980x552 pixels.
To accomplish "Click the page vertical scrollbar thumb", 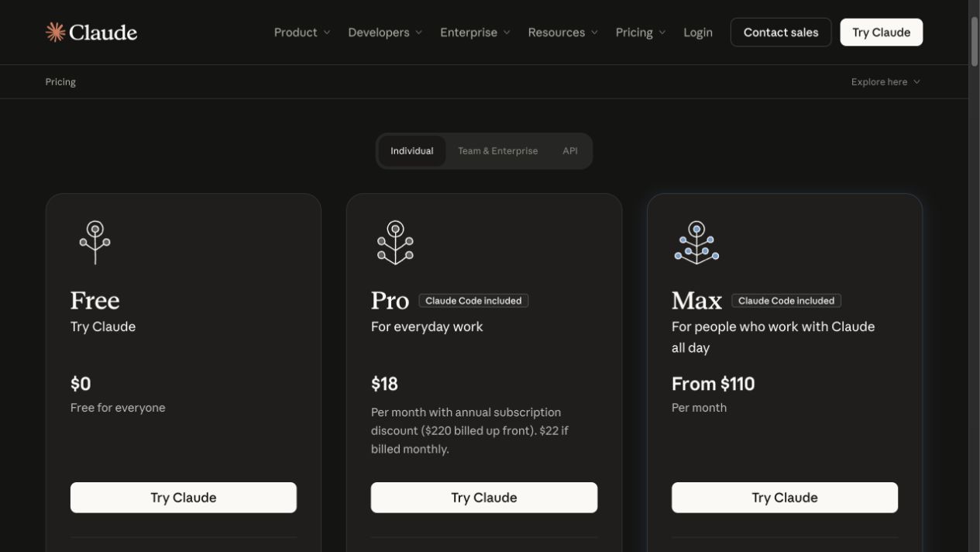I will pyautogui.click(x=975, y=40).
